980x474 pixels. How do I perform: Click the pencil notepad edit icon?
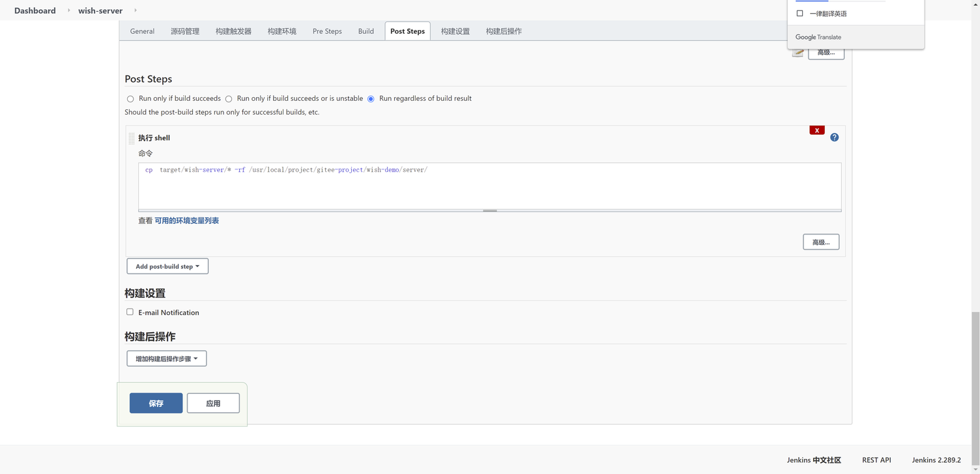[x=798, y=53]
